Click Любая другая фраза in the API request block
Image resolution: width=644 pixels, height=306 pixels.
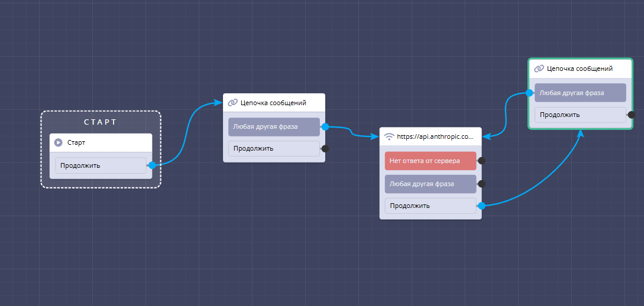(x=430, y=184)
